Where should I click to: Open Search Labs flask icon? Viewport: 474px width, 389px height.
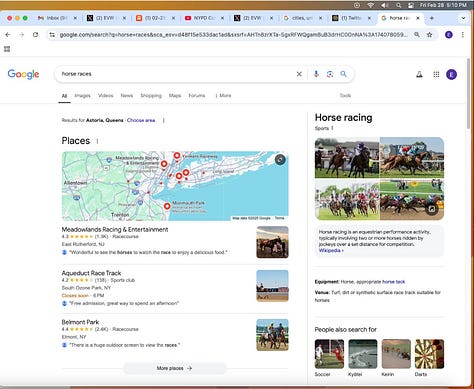click(419, 74)
